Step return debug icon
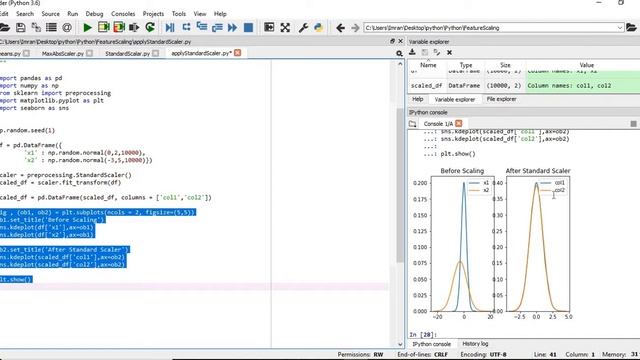The image size is (640, 360). tap(217, 28)
